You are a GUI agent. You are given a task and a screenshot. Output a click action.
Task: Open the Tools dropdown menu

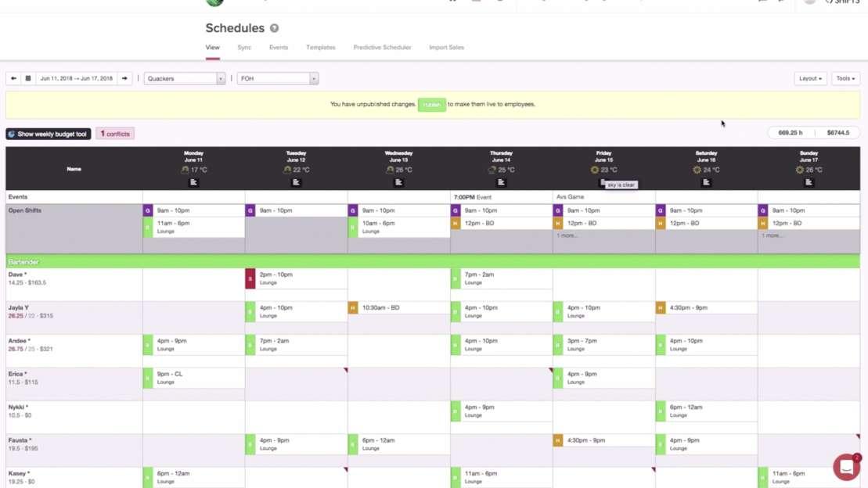tap(845, 78)
